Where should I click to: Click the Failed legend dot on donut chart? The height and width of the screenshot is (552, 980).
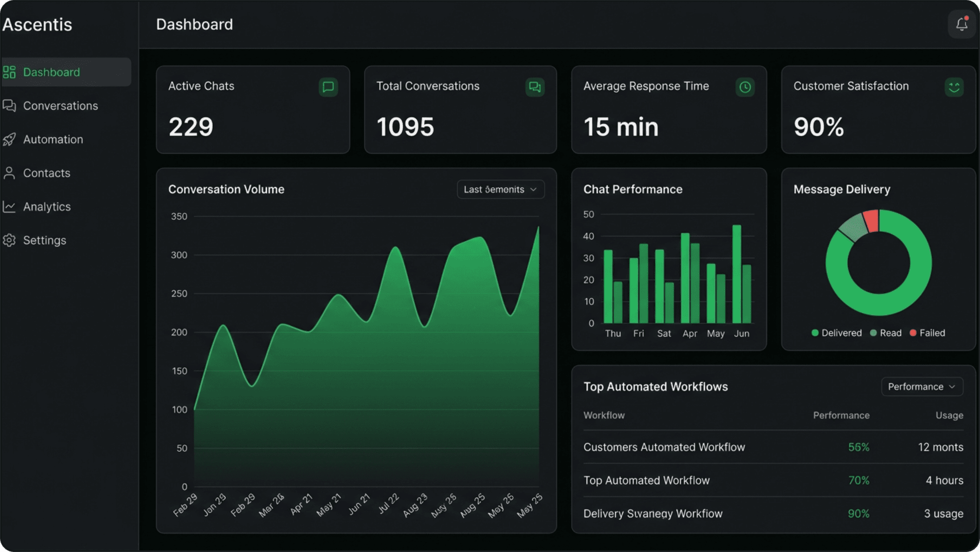912,333
